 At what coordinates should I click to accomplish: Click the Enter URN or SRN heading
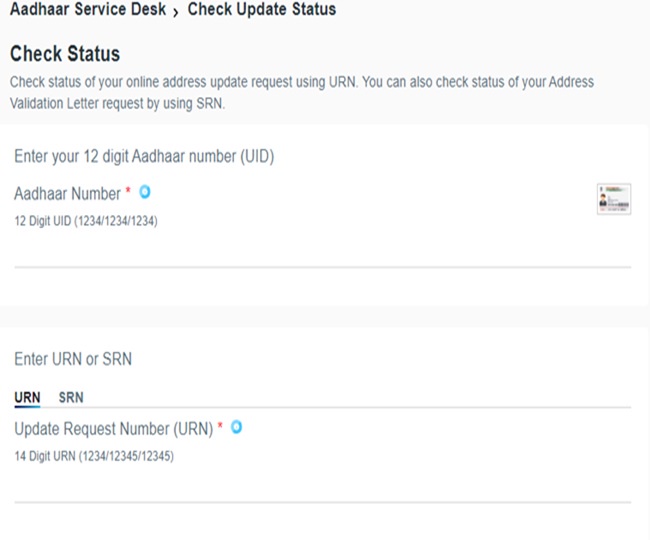pos(73,359)
